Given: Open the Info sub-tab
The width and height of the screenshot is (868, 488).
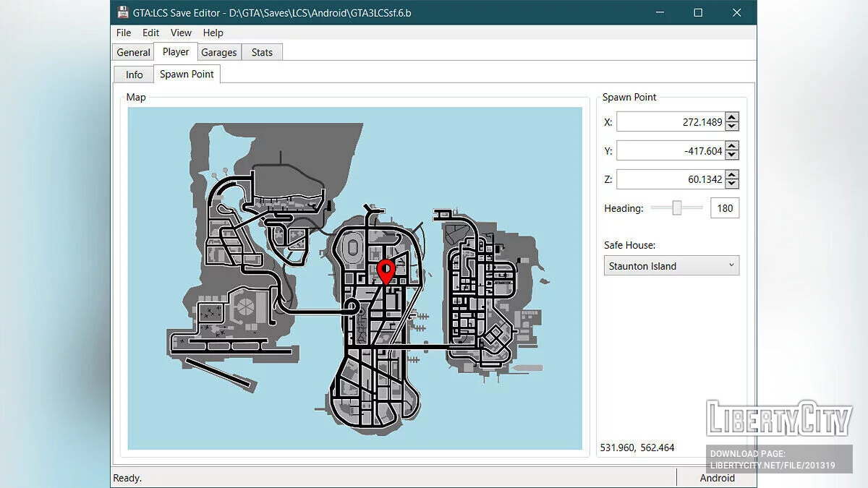Looking at the screenshot, I should pos(134,74).
